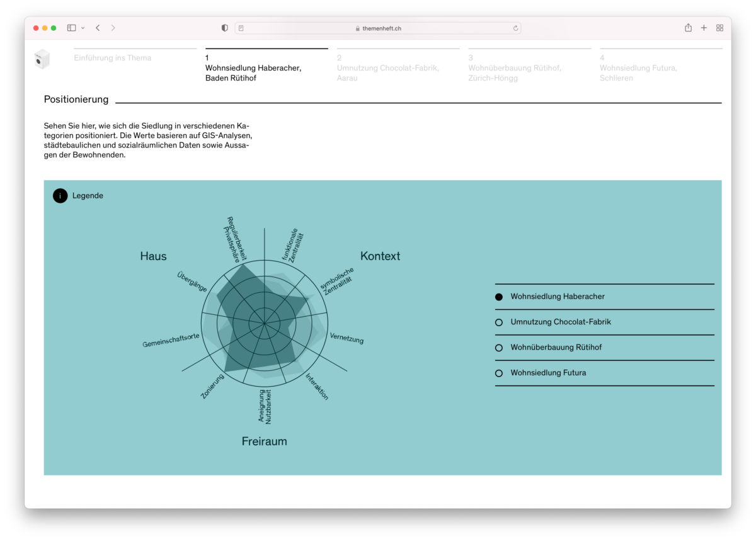Click the privacy shield icon
This screenshot has height=541, width=756.
pyautogui.click(x=225, y=28)
